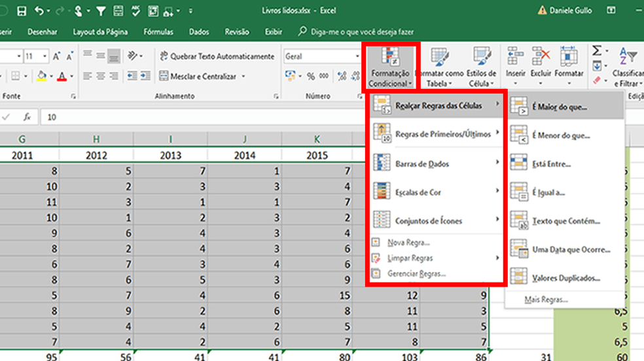The width and height of the screenshot is (644, 361).
Task: Click the percent style icon
Action: [x=310, y=77]
